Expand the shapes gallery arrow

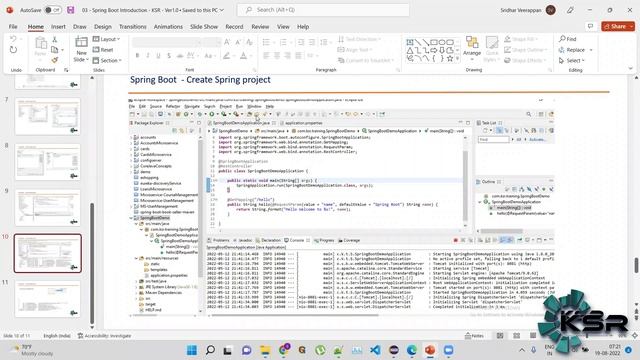tap(458, 59)
